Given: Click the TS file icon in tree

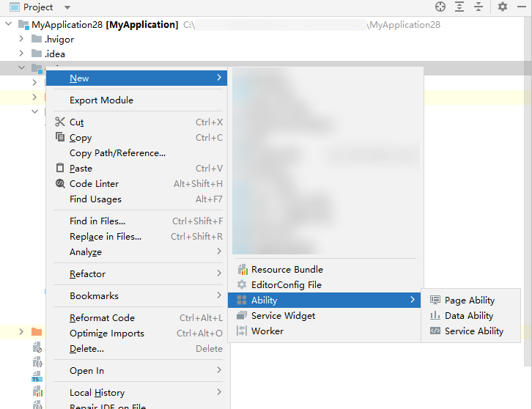Looking at the screenshot, I should tap(37, 377).
